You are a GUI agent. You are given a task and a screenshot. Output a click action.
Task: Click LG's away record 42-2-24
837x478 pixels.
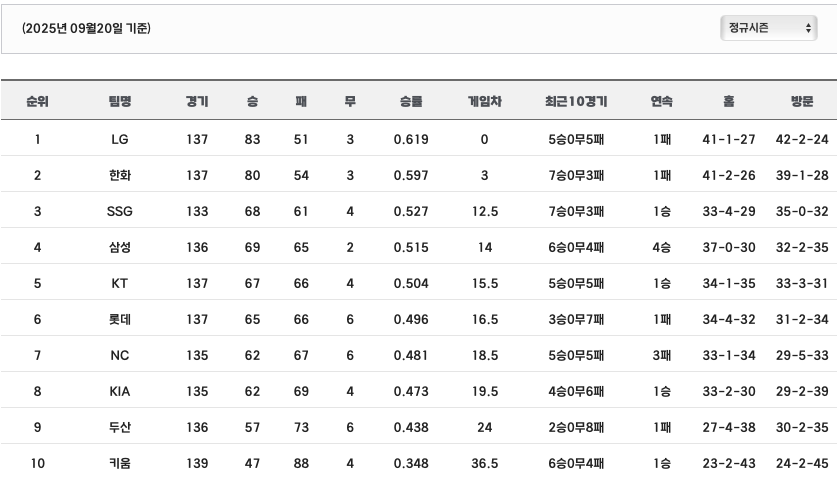coord(802,139)
